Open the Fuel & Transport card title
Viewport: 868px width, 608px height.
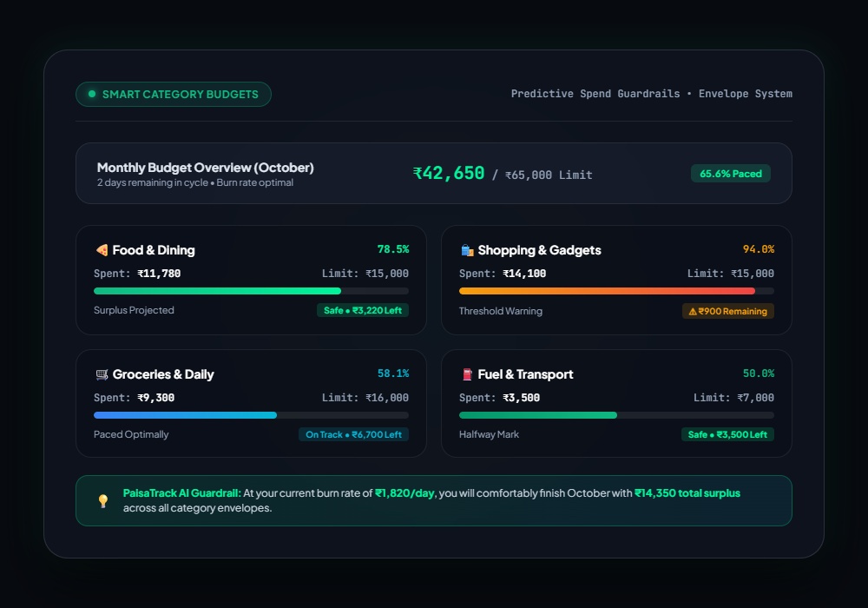coord(525,375)
